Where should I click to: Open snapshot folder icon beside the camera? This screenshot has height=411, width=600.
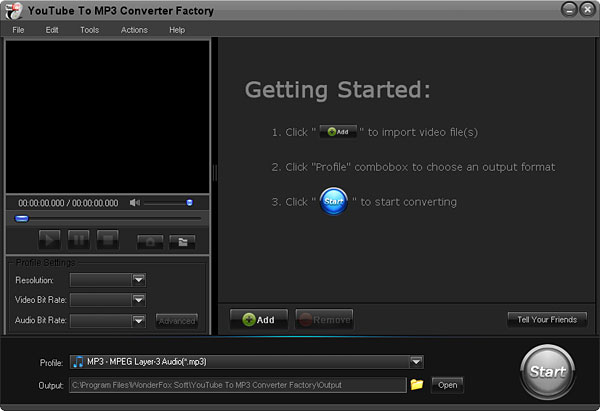(x=182, y=242)
